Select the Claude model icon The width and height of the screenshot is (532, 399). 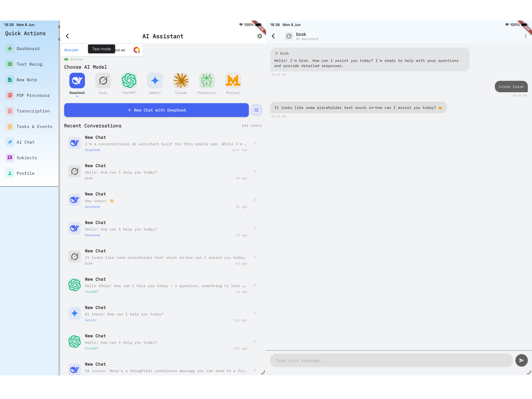[181, 81]
